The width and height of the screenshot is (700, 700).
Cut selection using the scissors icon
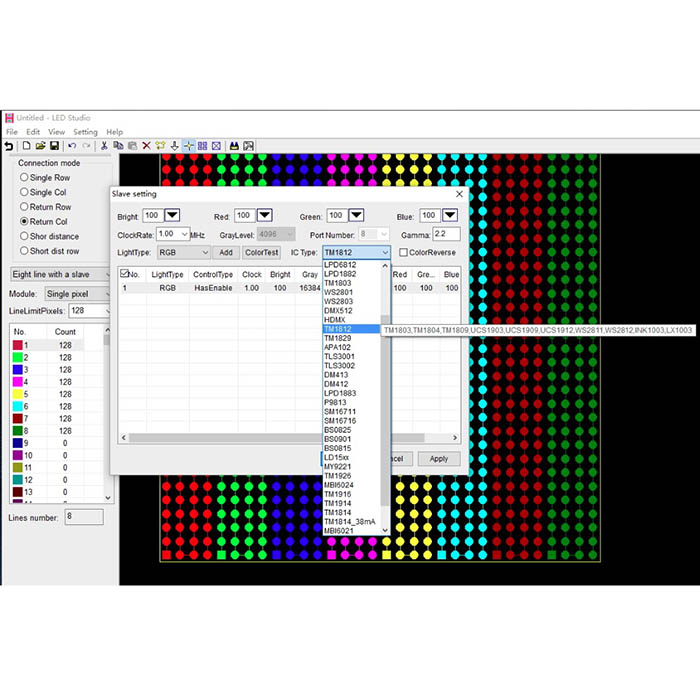[x=104, y=146]
